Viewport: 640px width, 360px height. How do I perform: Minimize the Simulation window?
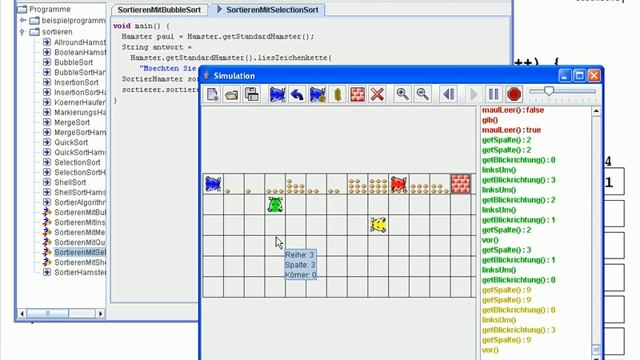565,76
